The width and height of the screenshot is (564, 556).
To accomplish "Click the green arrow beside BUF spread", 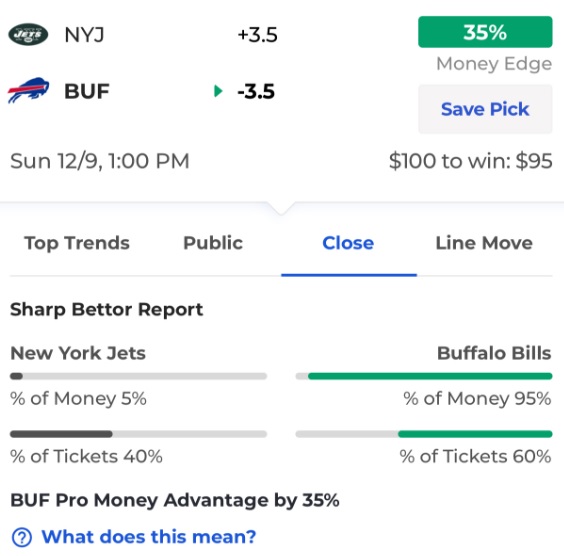I will tap(218, 91).
